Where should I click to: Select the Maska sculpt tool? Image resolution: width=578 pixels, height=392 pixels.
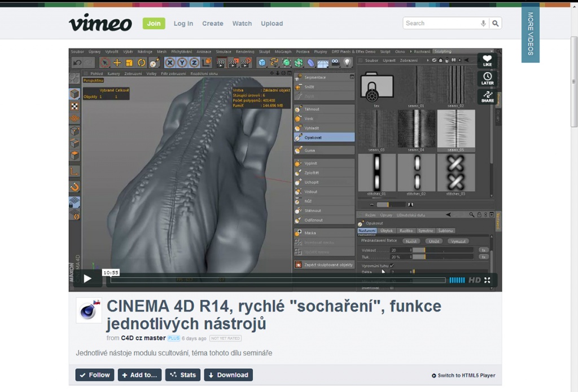click(325, 233)
